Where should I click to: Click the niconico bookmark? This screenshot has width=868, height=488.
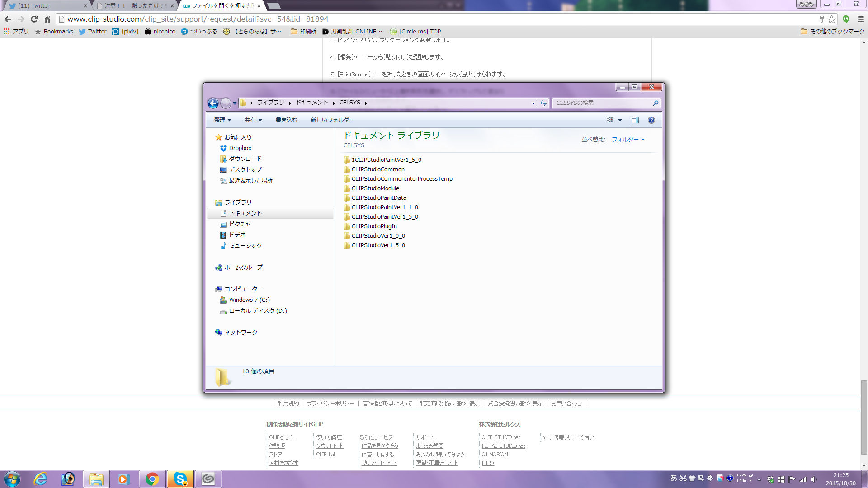pyautogui.click(x=160, y=32)
